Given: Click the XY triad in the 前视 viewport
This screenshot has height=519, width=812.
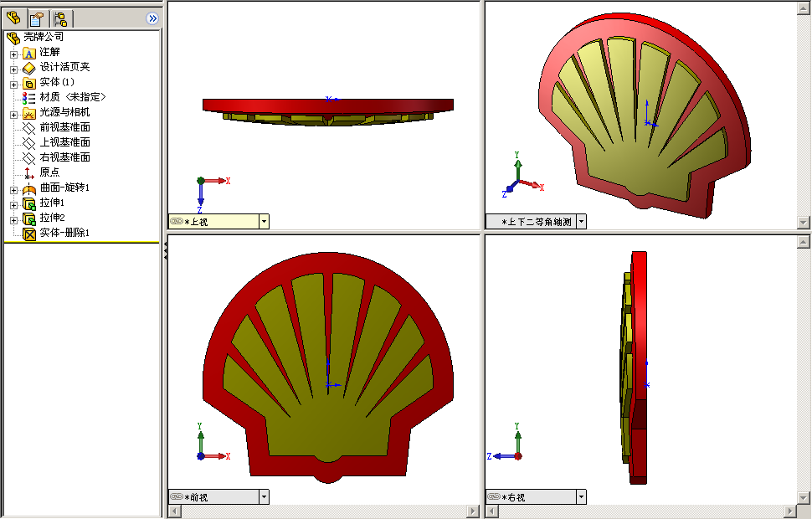Looking at the screenshot, I should [x=213, y=442].
